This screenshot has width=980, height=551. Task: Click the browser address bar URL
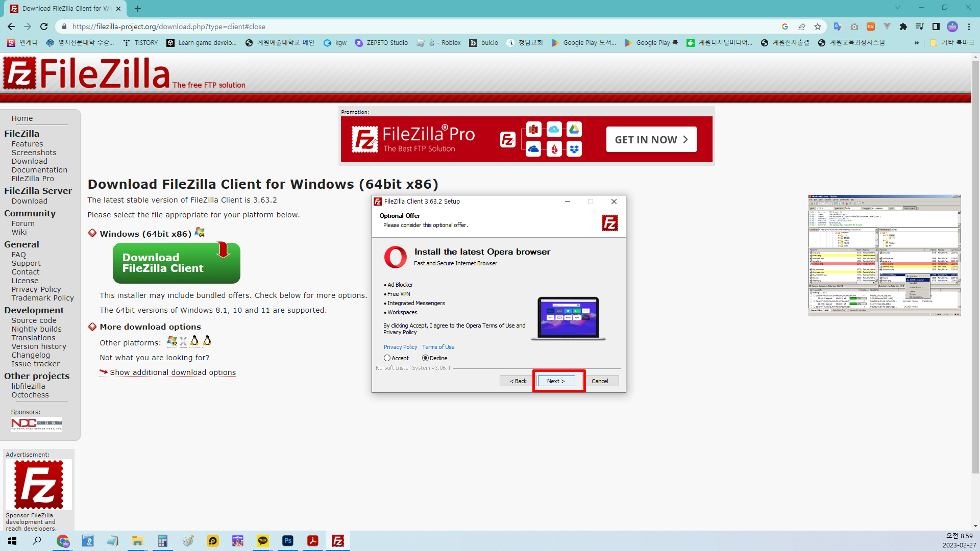click(168, 27)
